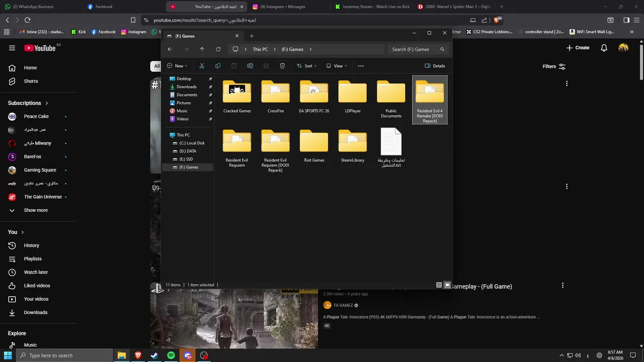Screen dimensions: 644x362
Task: Add a new File Explorer tab
Action: [x=252, y=36]
